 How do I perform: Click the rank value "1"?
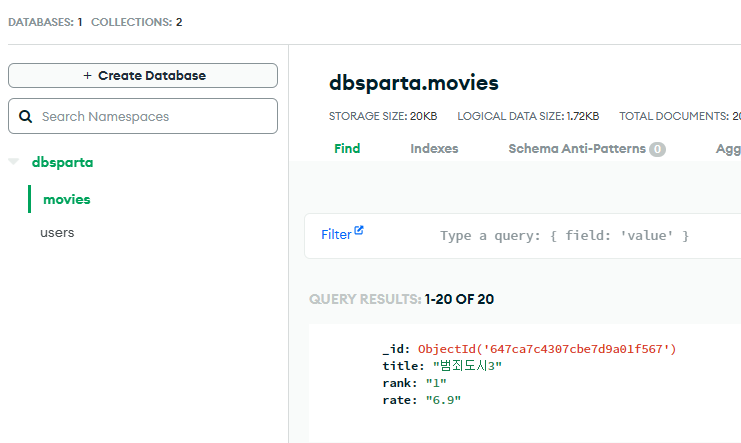[x=436, y=383]
